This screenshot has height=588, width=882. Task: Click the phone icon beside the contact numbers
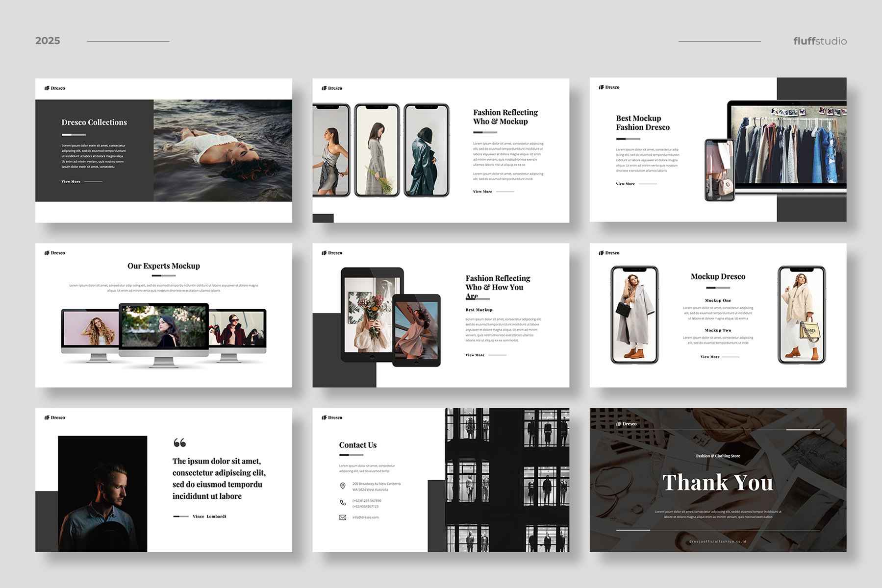click(343, 503)
